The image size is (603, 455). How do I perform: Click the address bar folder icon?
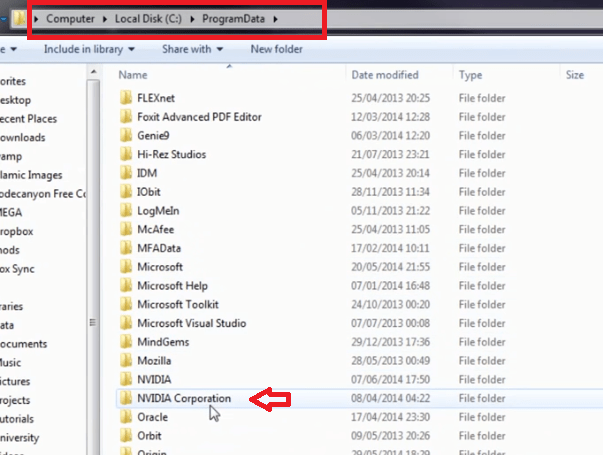[x=19, y=18]
